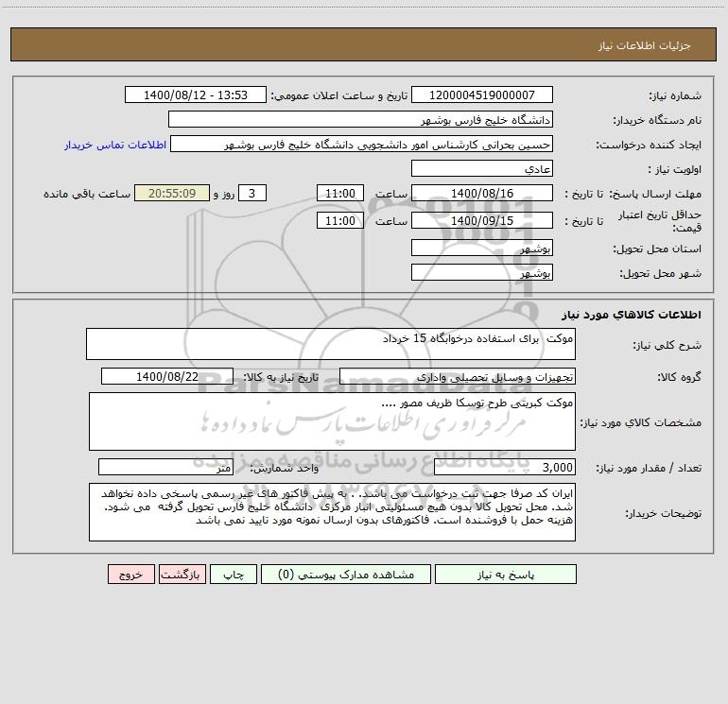Click label ایجاد کننده درخواست
This screenshot has width=728, height=704.
point(649,146)
